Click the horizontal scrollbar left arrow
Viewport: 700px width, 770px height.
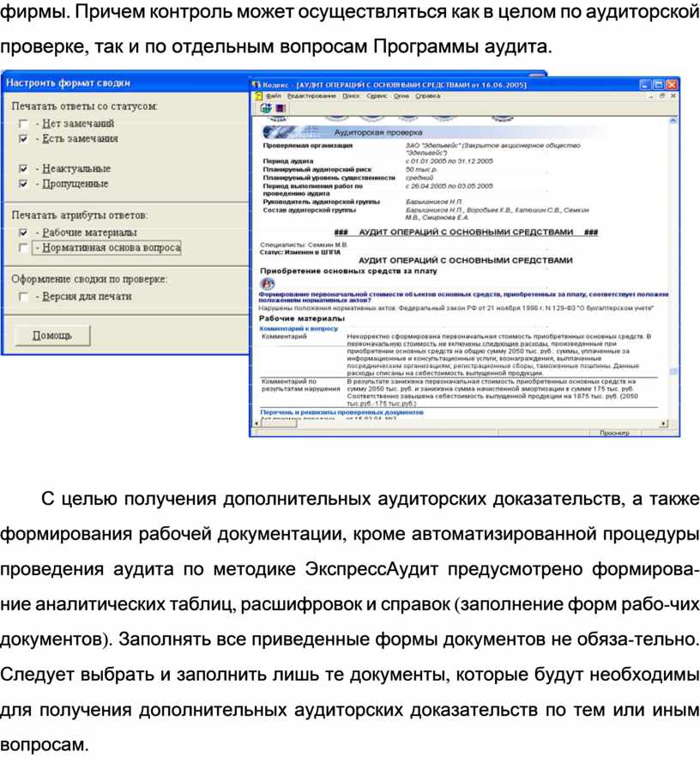[256, 423]
